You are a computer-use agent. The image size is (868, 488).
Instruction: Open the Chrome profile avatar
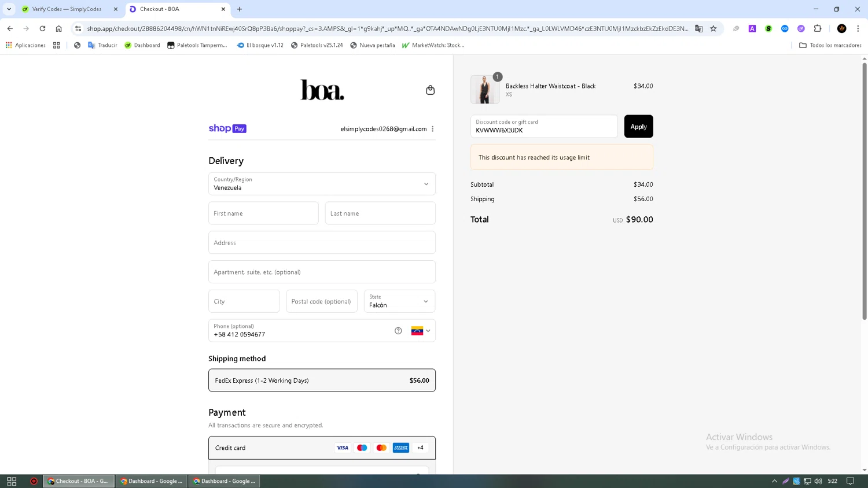[x=842, y=28]
